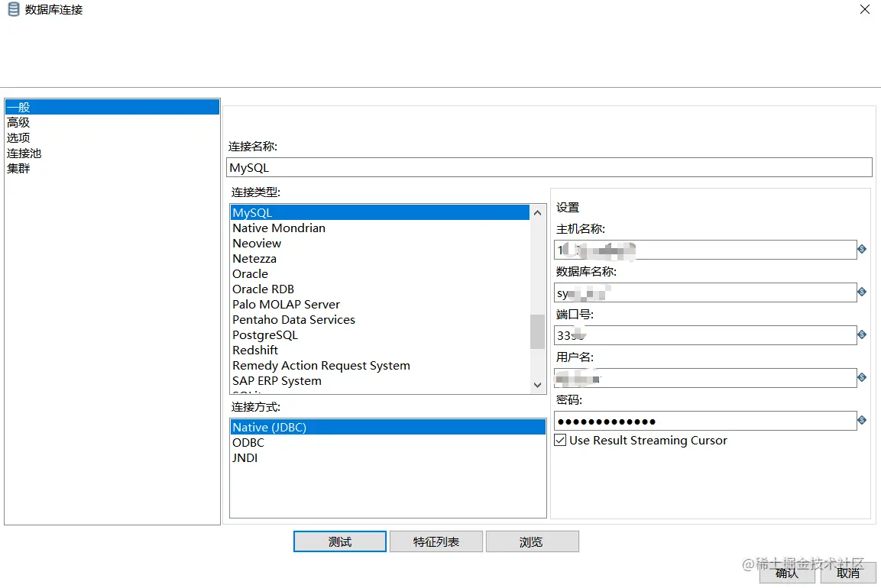Image resolution: width=881 pixels, height=588 pixels.
Task: Select Remedy Action Request System type
Action: (x=380, y=365)
